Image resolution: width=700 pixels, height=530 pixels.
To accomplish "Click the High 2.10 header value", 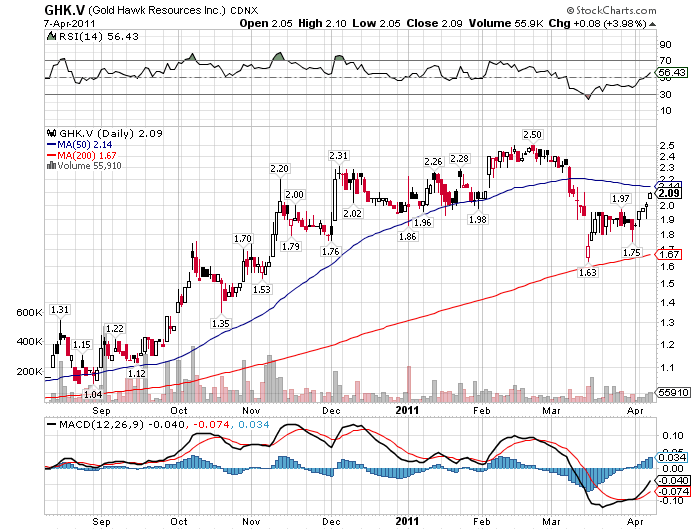I will point(322,24).
